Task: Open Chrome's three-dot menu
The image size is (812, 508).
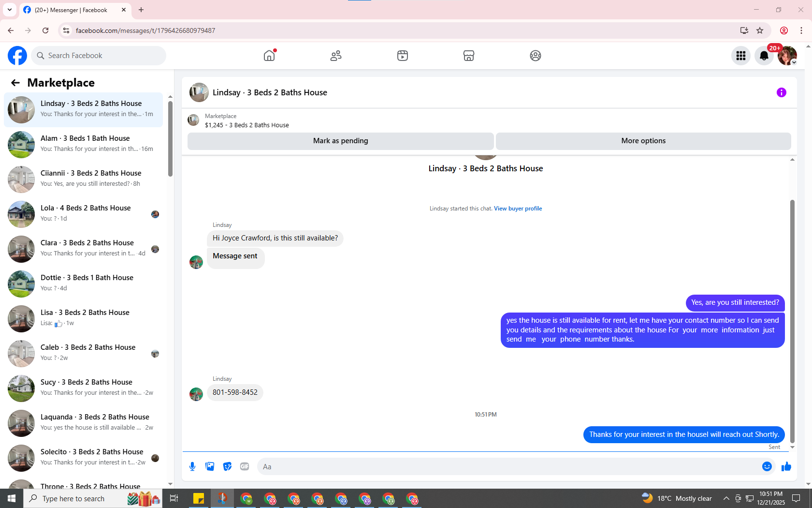Action: pos(801,30)
